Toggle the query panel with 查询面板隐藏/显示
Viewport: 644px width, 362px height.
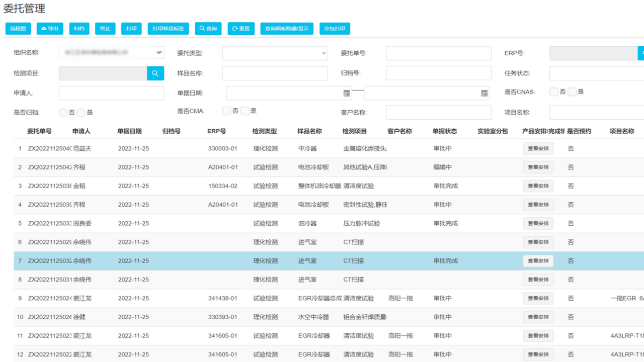coord(287,29)
